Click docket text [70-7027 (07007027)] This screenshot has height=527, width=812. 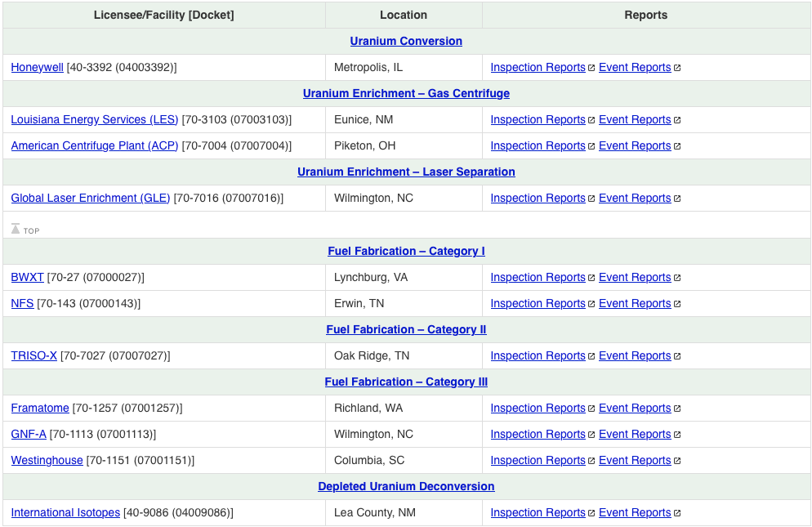pos(115,355)
